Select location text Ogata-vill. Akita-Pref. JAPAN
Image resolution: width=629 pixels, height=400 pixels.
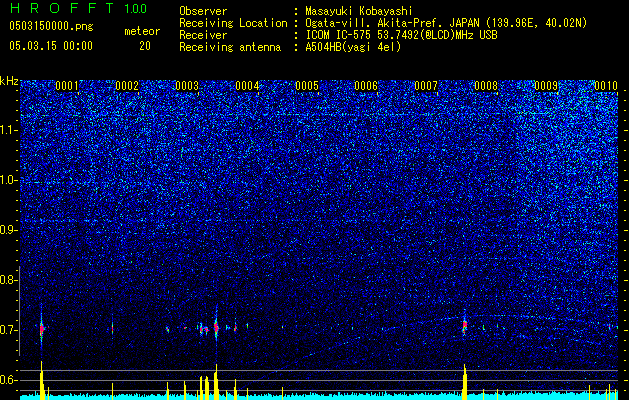click(391, 23)
